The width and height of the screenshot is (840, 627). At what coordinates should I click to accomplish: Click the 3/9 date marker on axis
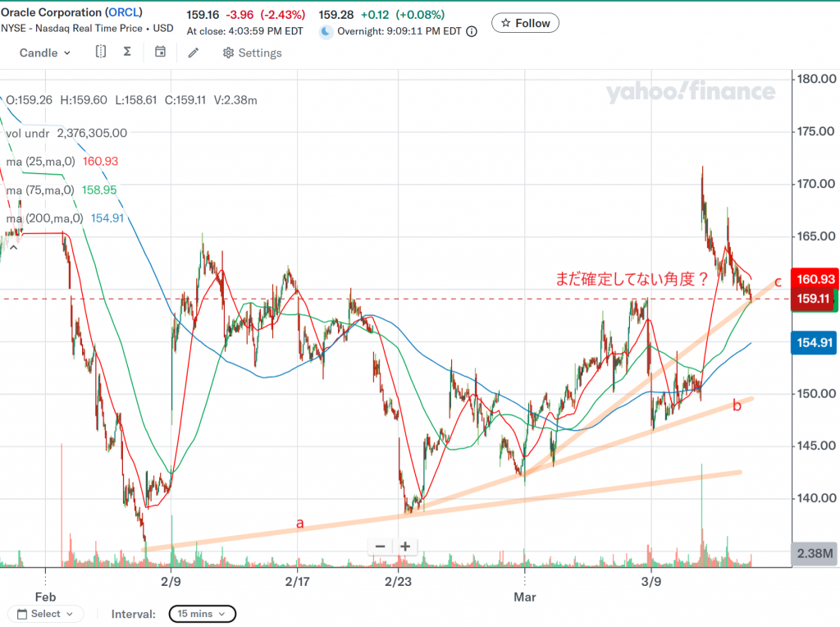(651, 582)
